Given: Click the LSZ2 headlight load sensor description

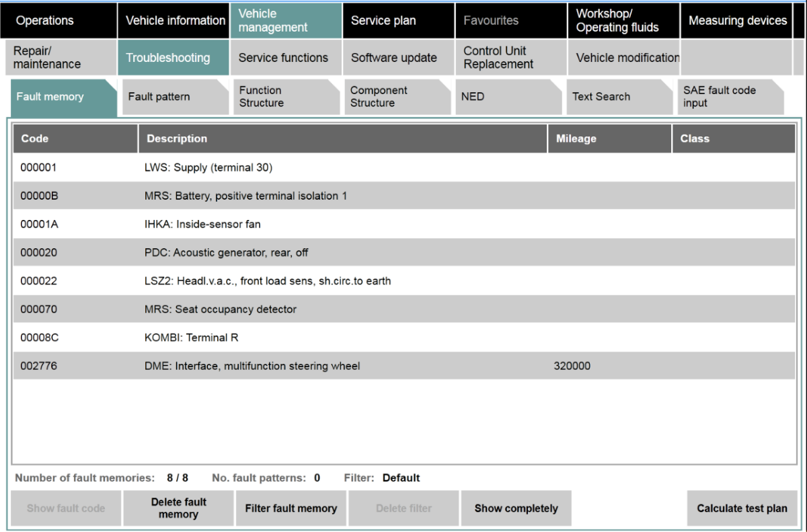Looking at the screenshot, I should click(268, 281).
